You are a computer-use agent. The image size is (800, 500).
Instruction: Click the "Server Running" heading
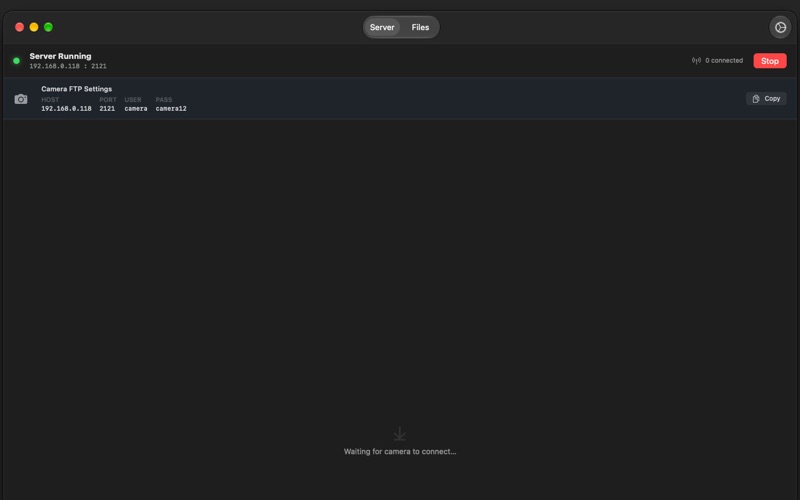(x=60, y=56)
